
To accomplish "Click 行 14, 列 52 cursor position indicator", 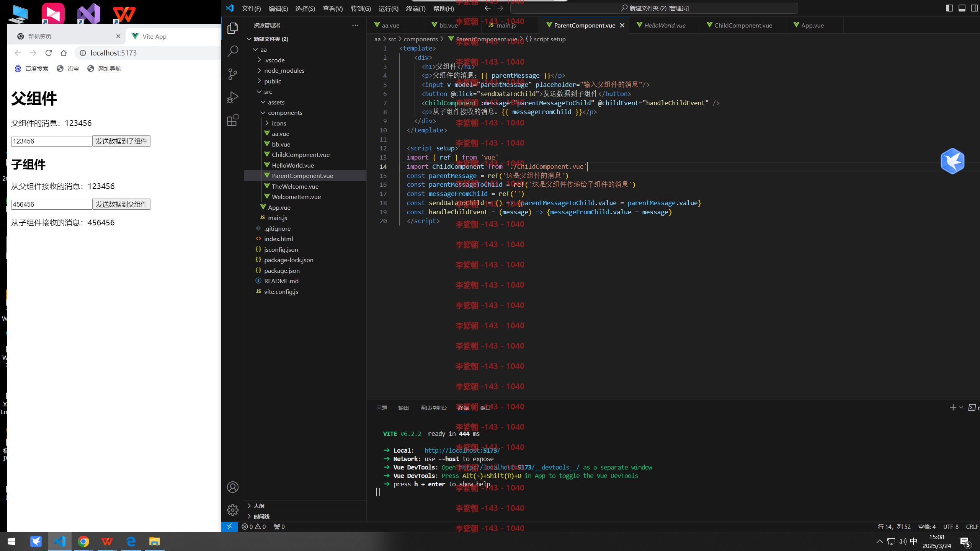I will pyautogui.click(x=894, y=527).
